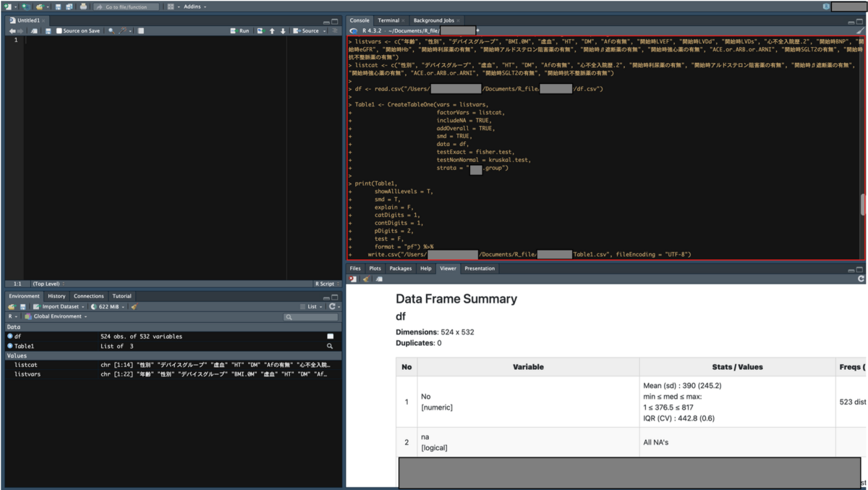This screenshot has height=490, width=868.
Task: Open the Global Environment dropdown
Action: 56,316
